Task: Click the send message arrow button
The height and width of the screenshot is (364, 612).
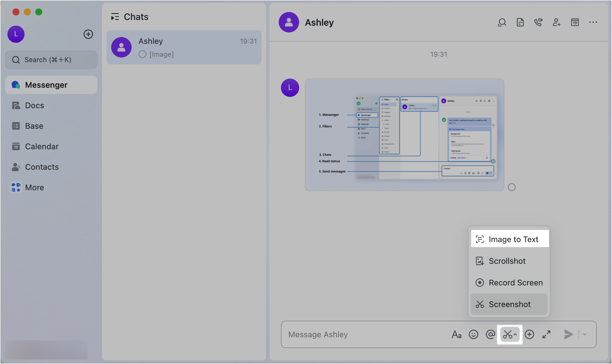Action: pos(568,334)
